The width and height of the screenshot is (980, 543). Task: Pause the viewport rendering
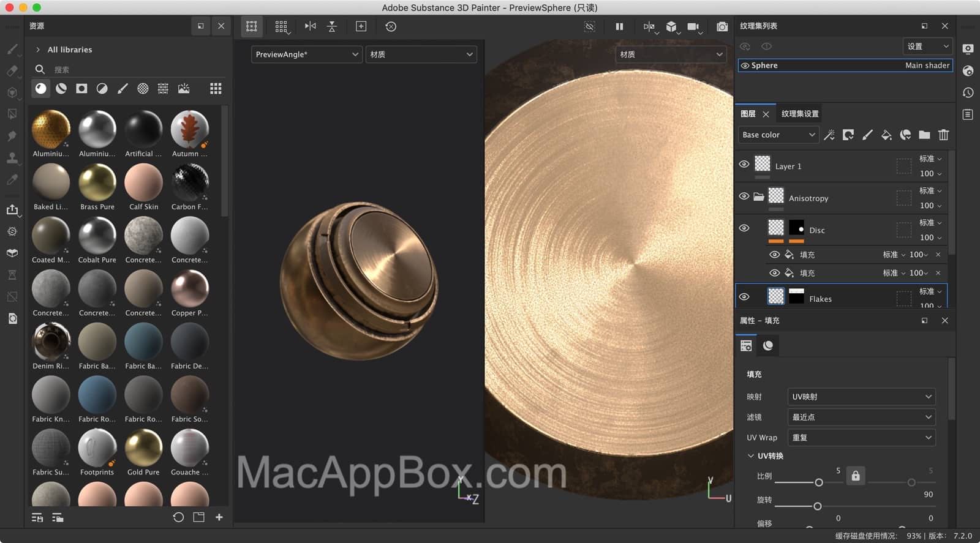(x=619, y=26)
